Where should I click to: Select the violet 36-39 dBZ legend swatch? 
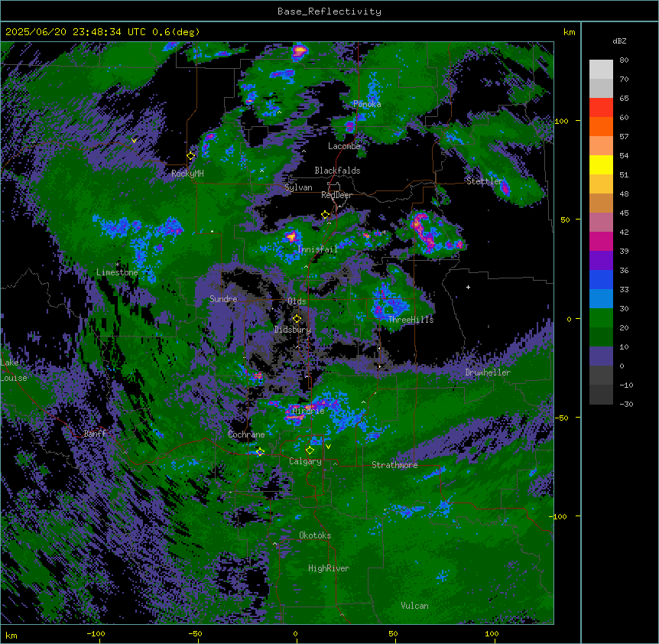point(601,261)
